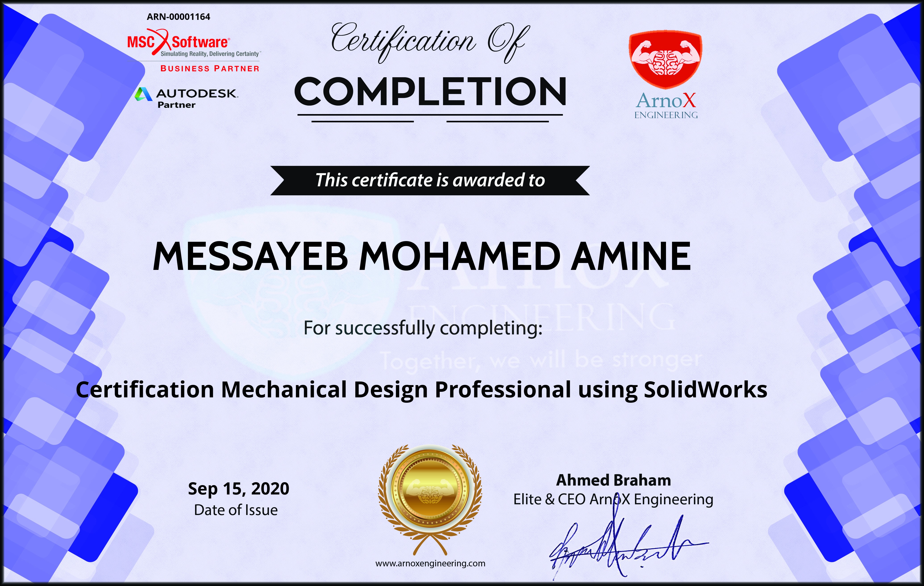This screenshot has width=924, height=586.
Task: Open the www.arnoxengineering.com link
Action: (430, 563)
